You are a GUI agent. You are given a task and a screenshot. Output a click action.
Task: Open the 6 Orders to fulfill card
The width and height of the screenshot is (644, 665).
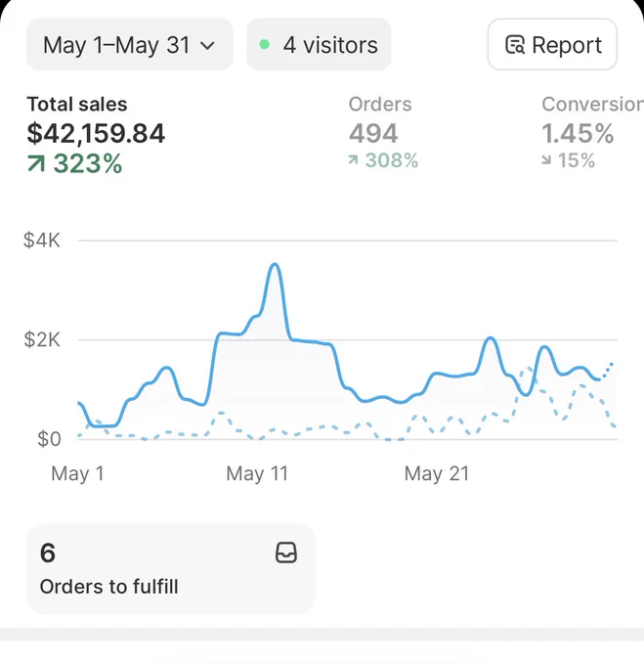click(171, 569)
